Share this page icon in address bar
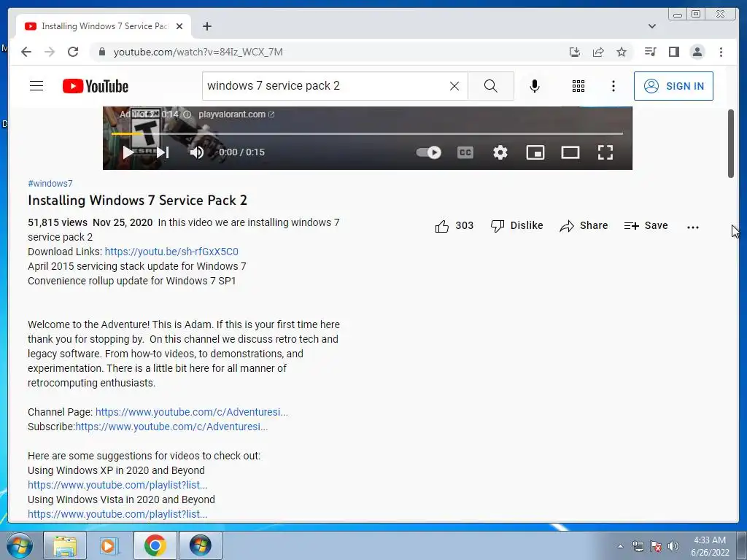Screen dimensions: 747x560 tap(598, 52)
